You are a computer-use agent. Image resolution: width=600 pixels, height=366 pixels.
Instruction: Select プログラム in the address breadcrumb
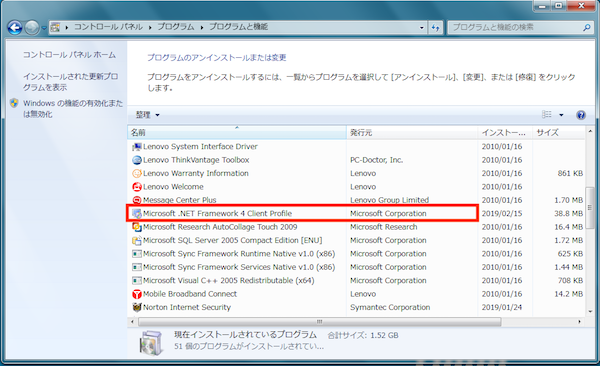point(176,27)
